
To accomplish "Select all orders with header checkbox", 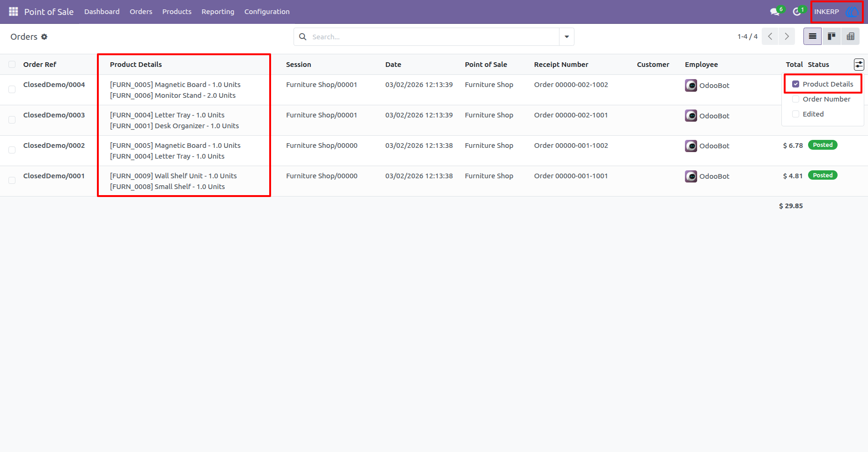I will (x=12, y=65).
